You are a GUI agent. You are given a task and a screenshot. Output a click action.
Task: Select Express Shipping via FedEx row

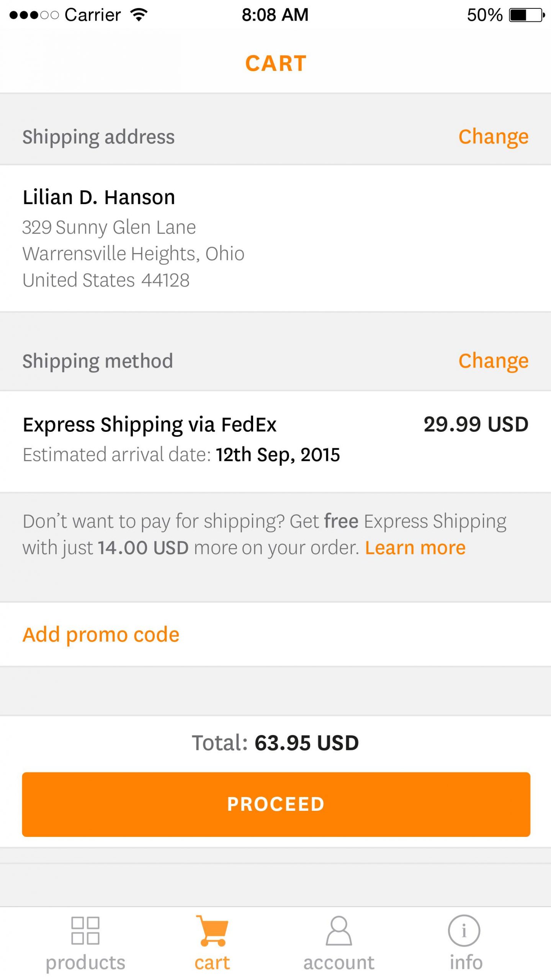(149, 425)
